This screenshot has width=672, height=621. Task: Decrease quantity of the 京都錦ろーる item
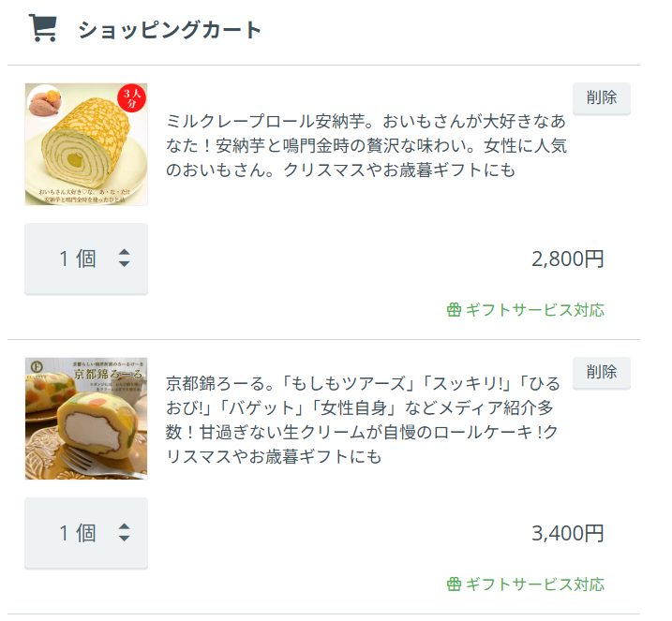tap(124, 540)
